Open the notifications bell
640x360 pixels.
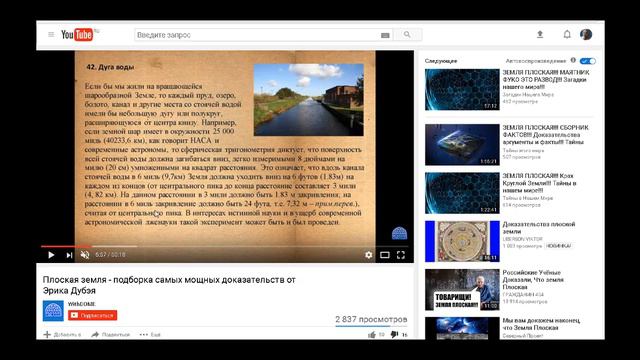pos(567,35)
